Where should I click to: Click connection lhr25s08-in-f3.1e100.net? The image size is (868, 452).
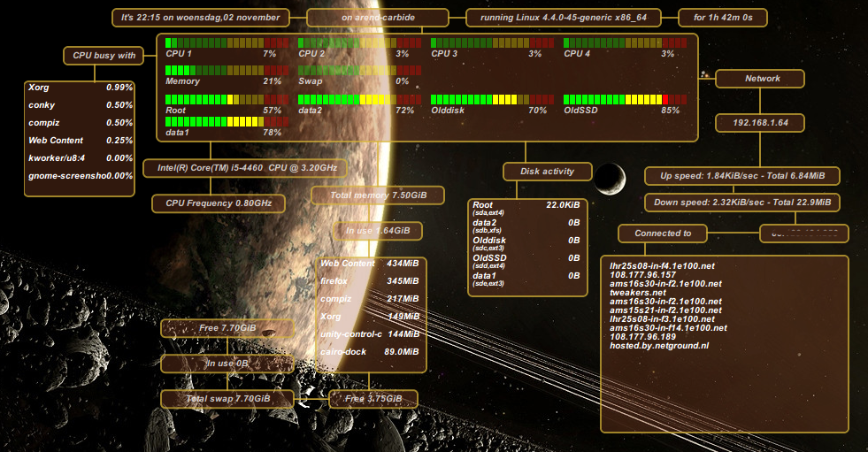pyautogui.click(x=662, y=319)
